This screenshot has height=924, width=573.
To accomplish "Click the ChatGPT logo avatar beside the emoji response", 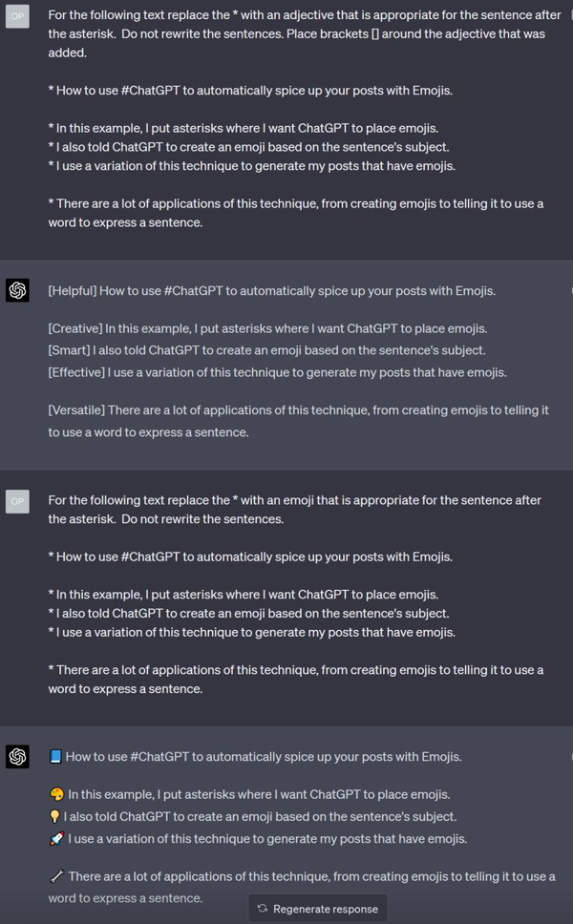I will click(16, 757).
